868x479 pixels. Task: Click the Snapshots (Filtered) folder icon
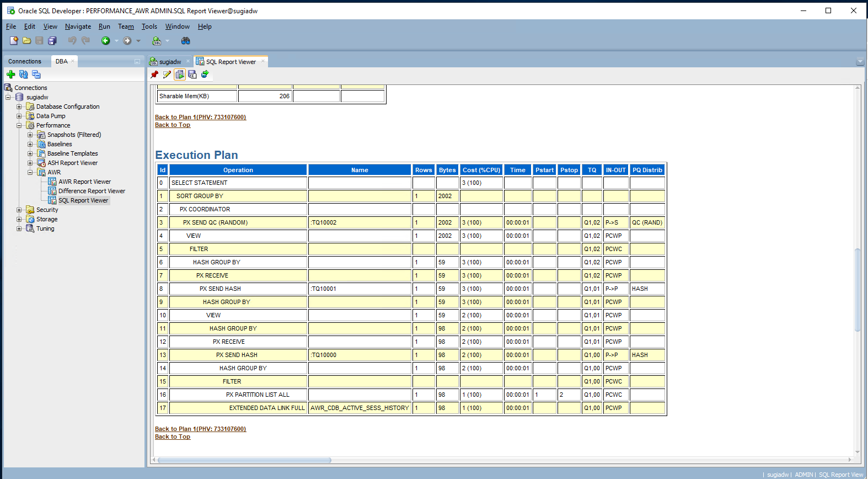pos(41,135)
